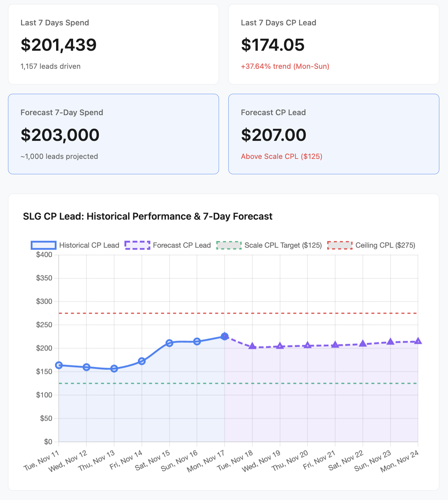
Task: Select the Thu, Nov 13 historical data point
Action: (x=114, y=369)
